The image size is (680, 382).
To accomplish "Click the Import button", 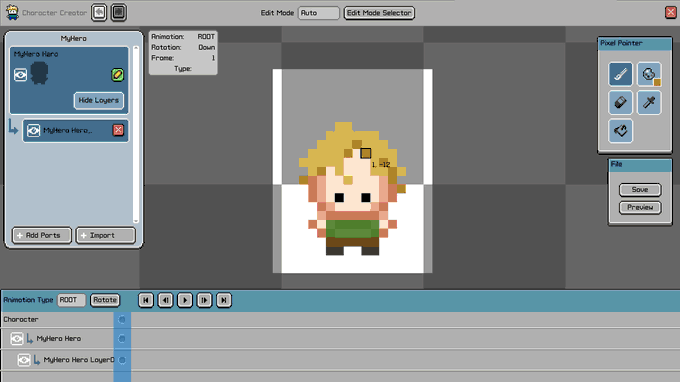I will [106, 235].
